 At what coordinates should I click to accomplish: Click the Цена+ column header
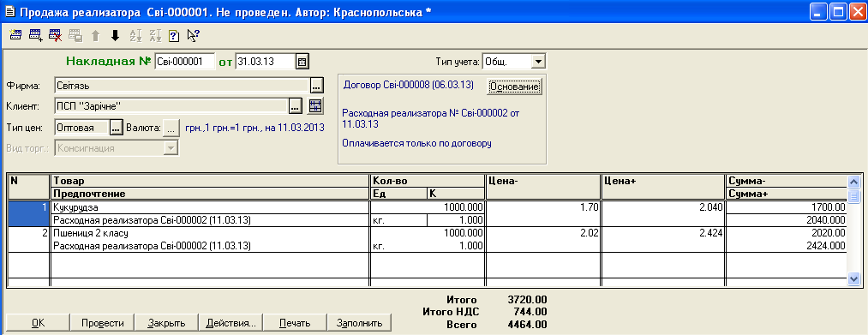click(x=662, y=187)
